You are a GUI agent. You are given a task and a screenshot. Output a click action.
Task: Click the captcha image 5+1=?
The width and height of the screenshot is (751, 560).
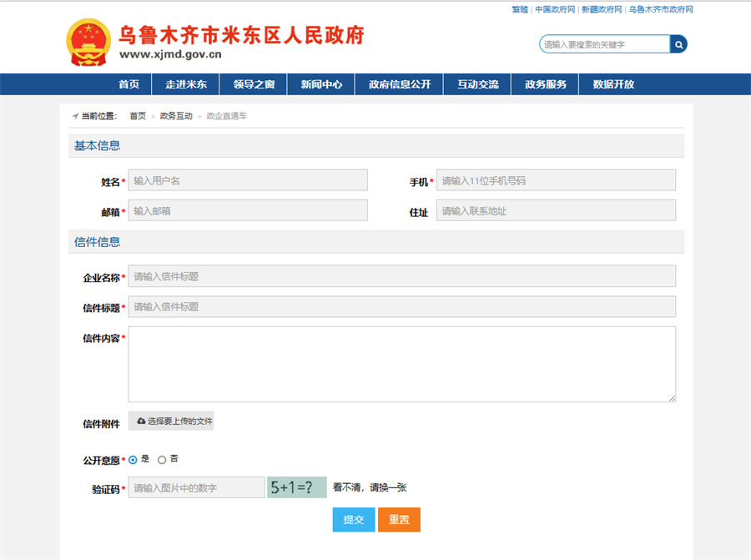(x=296, y=487)
